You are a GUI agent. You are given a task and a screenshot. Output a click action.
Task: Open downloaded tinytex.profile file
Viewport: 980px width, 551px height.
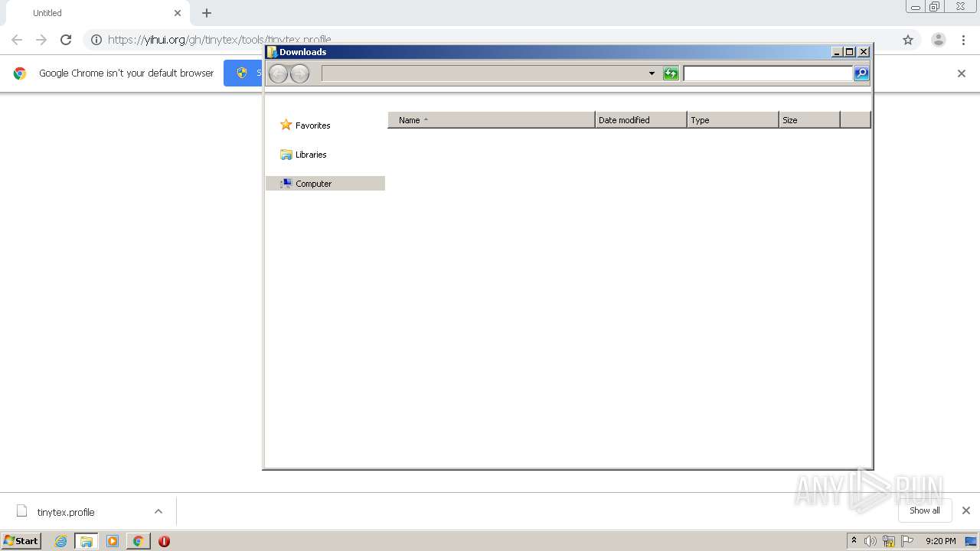65,512
